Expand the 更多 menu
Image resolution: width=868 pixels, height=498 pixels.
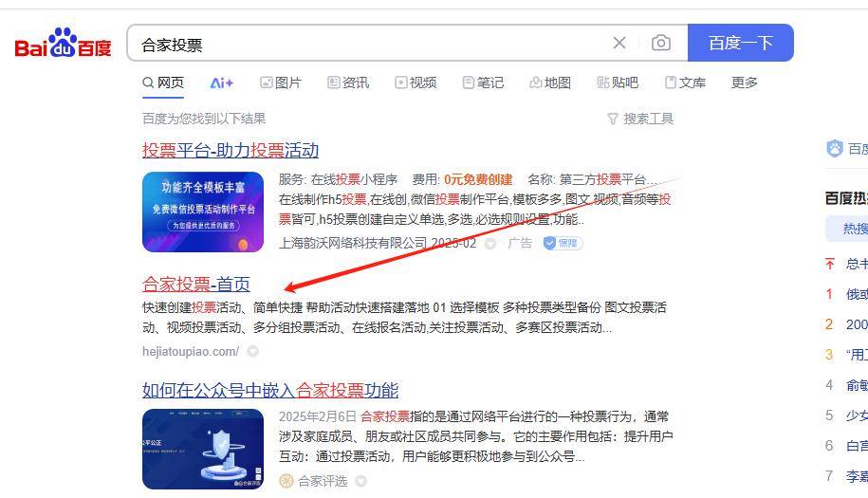[x=744, y=83]
